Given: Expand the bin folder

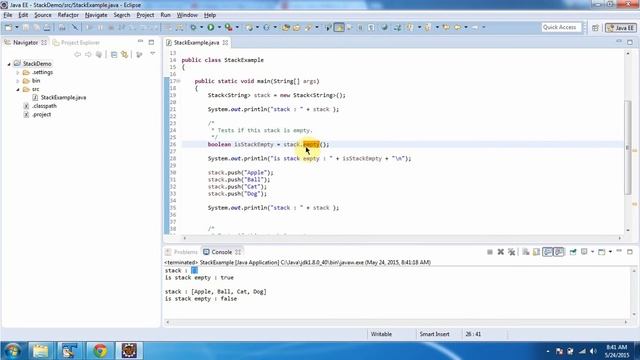Looking at the screenshot, I should pyautogui.click(x=18, y=81).
